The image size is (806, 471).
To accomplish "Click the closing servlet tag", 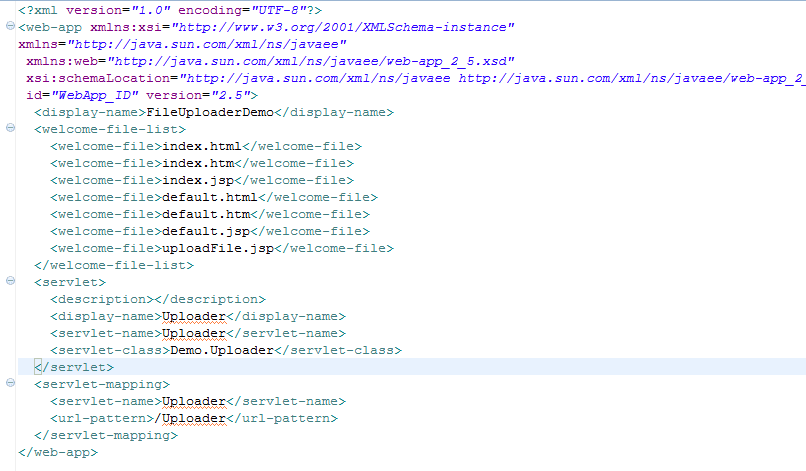I will coord(74,367).
